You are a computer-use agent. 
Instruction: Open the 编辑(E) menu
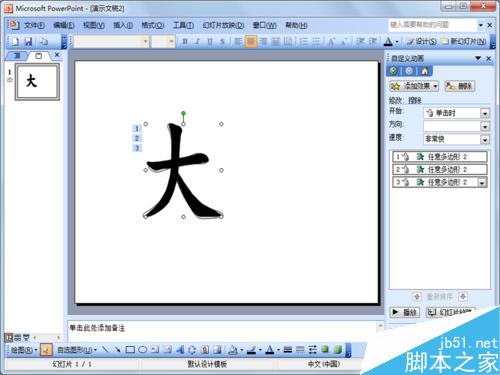64,25
